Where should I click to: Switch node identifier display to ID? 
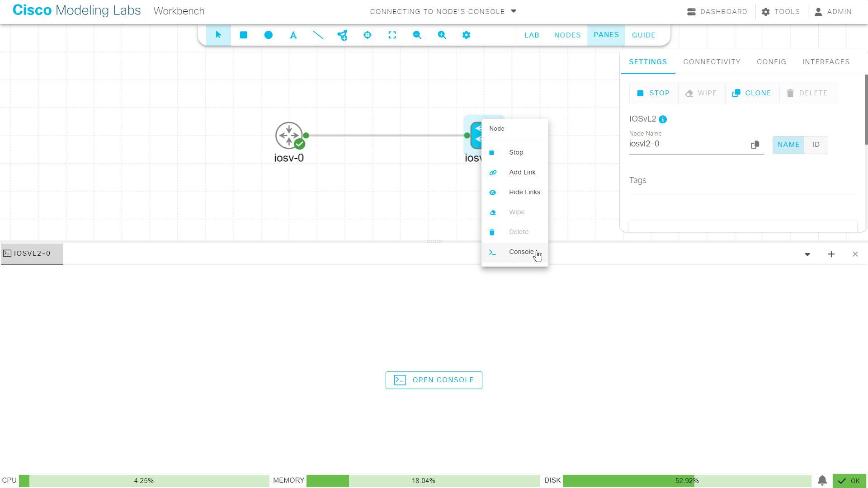click(816, 145)
